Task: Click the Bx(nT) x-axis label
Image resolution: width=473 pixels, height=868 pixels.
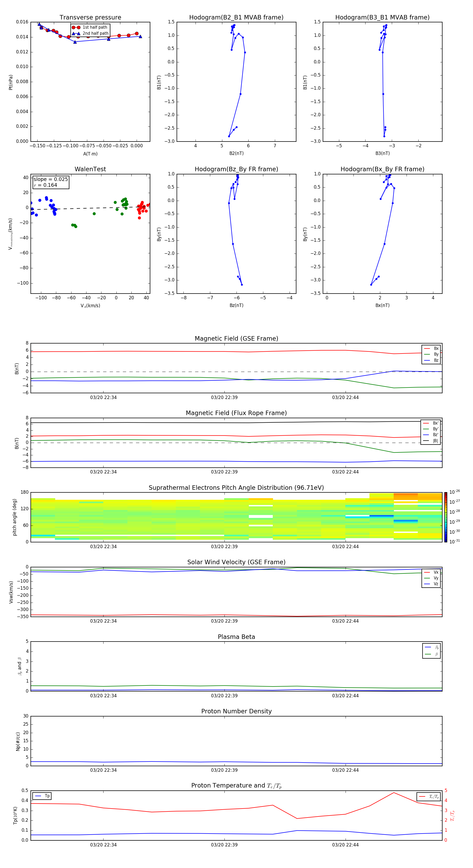Action: [382, 306]
